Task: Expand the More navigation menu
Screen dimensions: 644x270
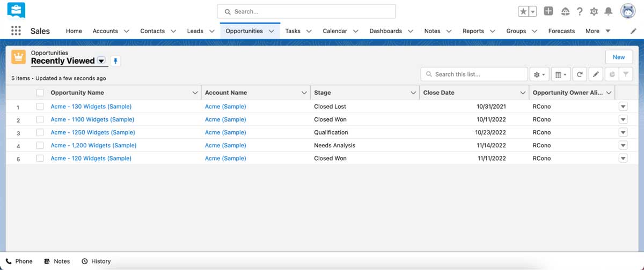Action: 598,31
